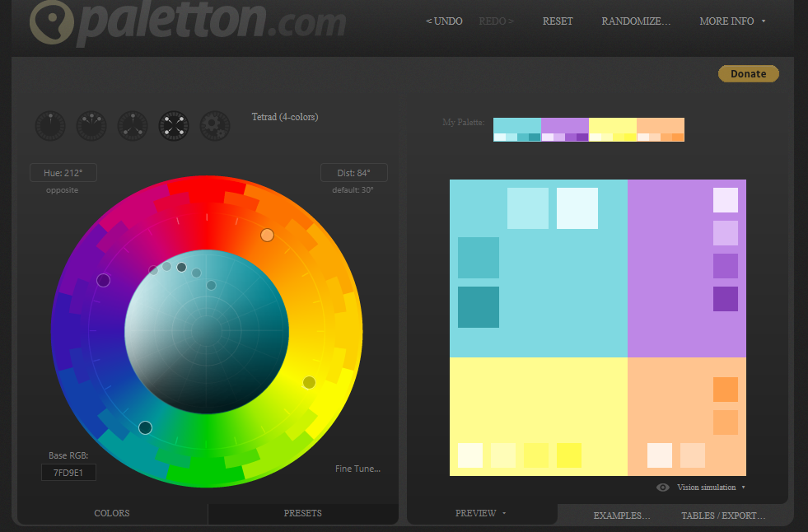Click the pale cyan swatch in preview
This screenshot has height=532, width=808.
tap(528, 208)
